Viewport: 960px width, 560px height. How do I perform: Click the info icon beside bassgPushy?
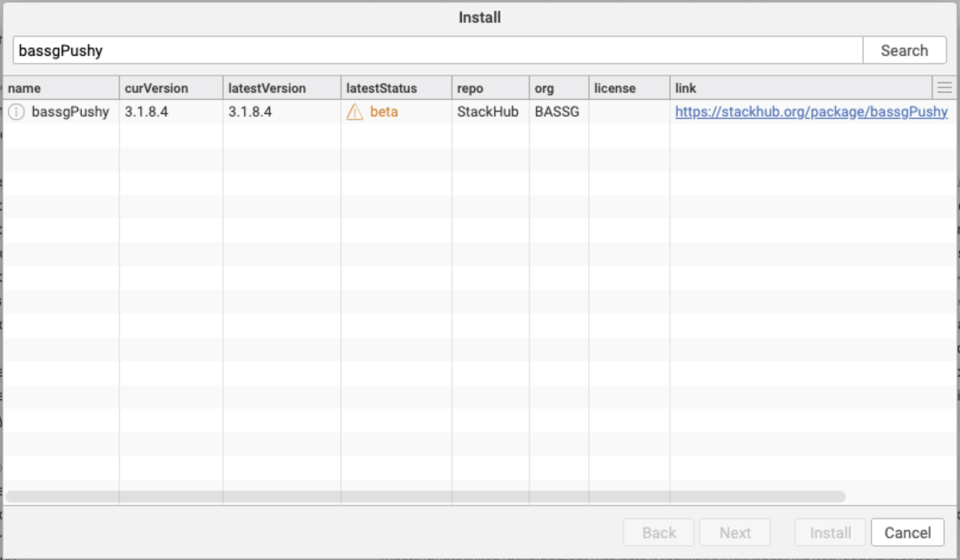pos(16,112)
